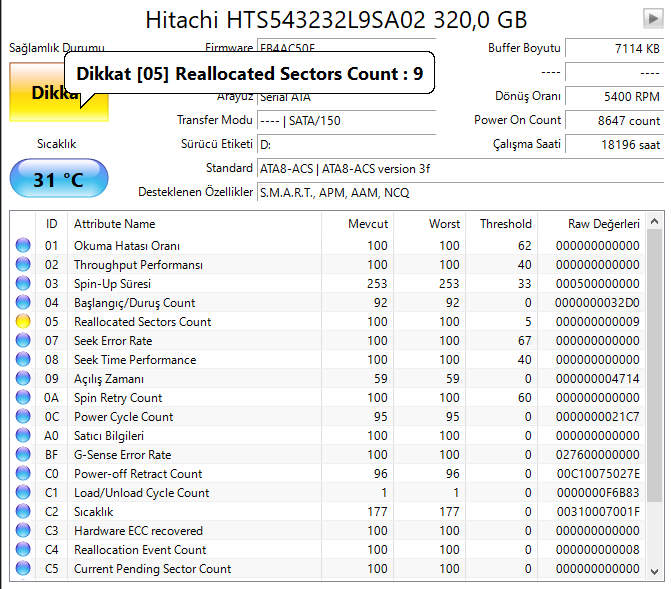Click the Transfer Modu field SATA/150
Screen dimensions: 671x589
[x=346, y=120]
